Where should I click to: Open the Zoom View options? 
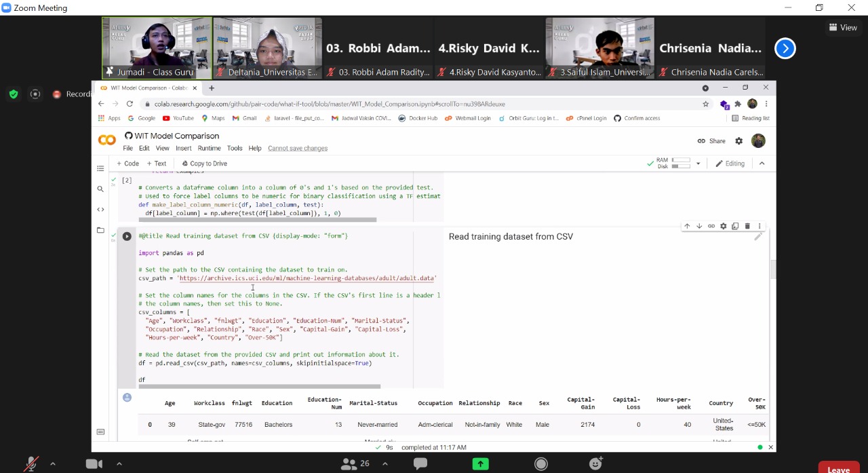(x=843, y=27)
